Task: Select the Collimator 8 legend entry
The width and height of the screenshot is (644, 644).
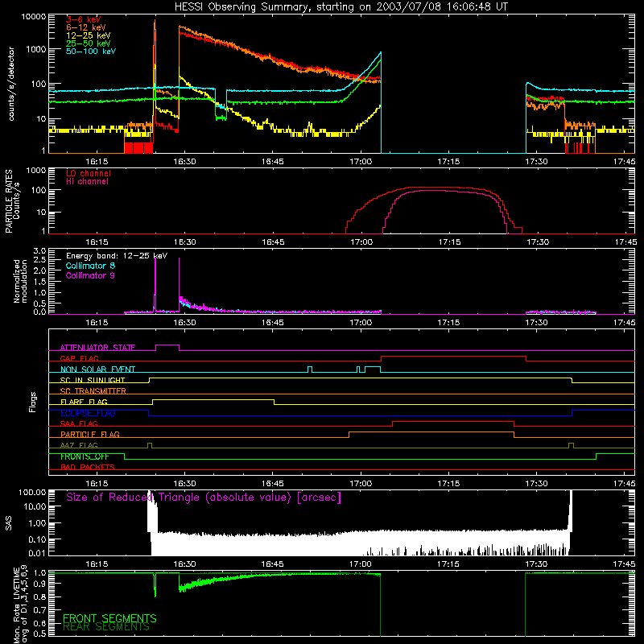Action: 90,266
